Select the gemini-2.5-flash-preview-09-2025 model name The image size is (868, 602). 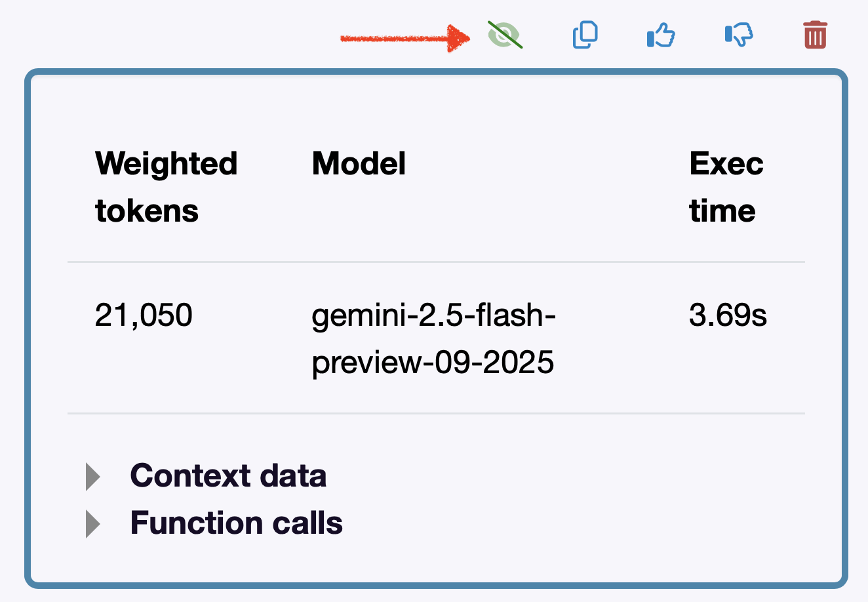[433, 338]
